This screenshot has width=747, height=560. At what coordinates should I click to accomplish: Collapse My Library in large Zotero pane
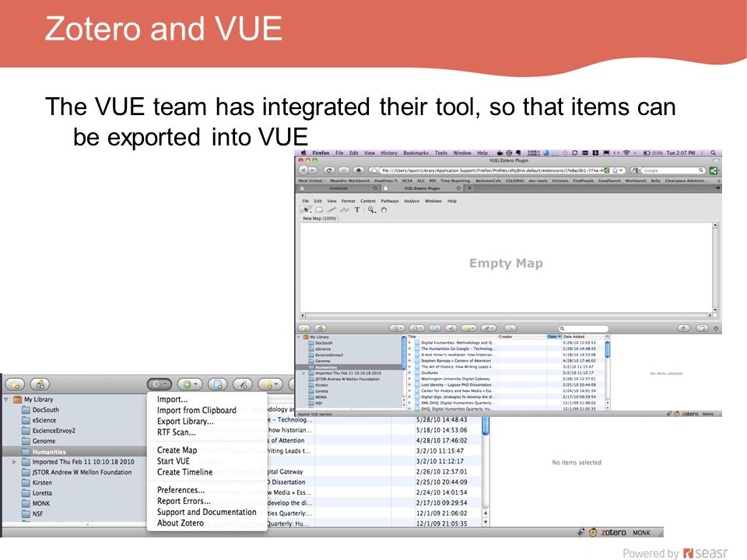point(6,400)
